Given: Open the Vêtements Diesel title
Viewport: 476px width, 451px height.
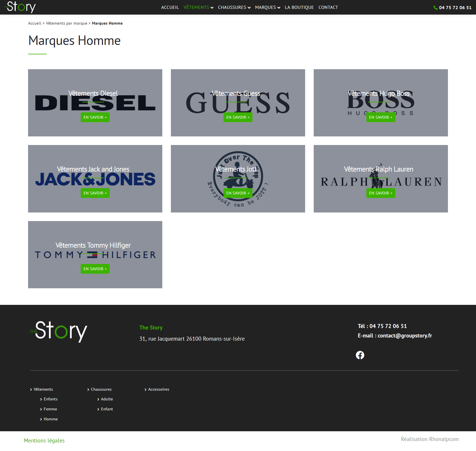Looking at the screenshot, I should 93,94.
